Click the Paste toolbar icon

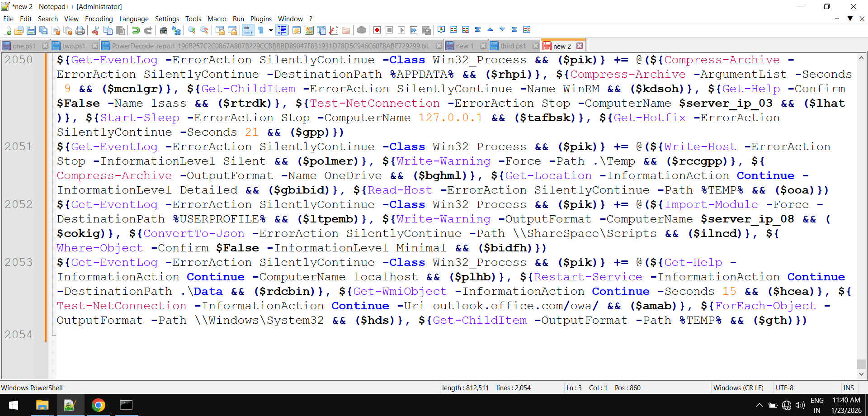coord(120,30)
